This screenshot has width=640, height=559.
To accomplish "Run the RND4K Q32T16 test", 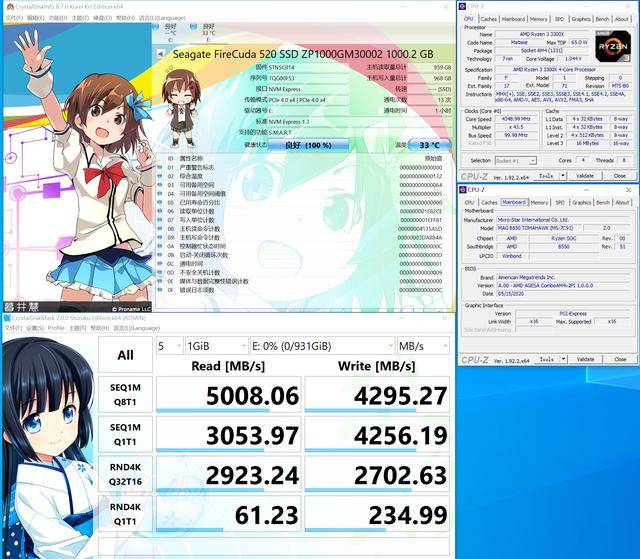I will (125, 474).
